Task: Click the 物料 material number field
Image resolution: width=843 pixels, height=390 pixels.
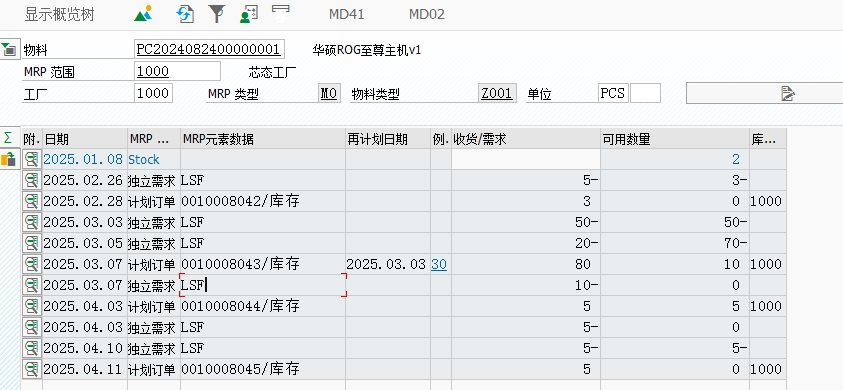Action: point(209,49)
